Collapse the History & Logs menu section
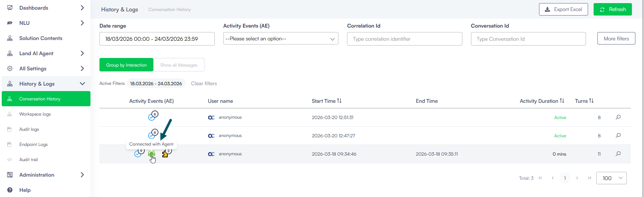The height and width of the screenshot is (197, 644). pyautogui.click(x=82, y=84)
